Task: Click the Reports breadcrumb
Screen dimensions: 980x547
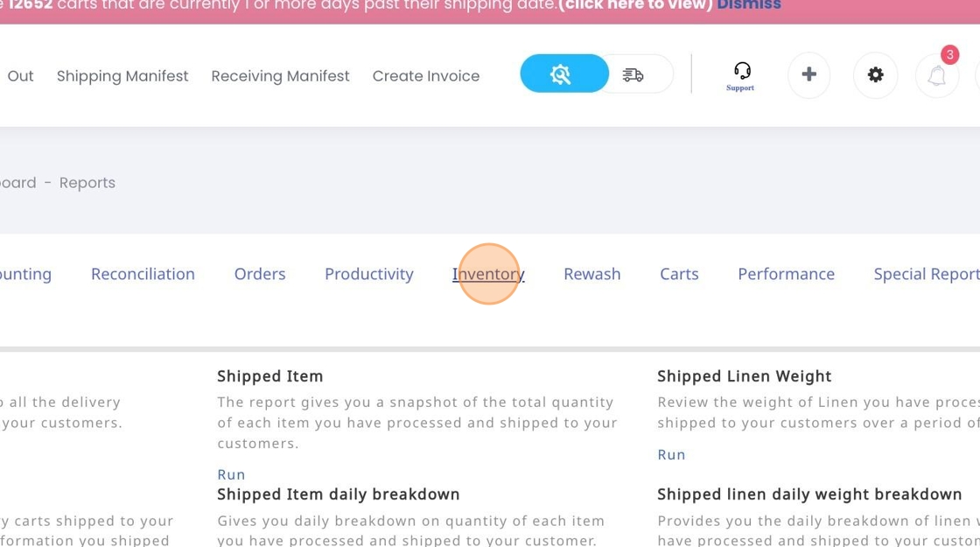Action: [87, 183]
